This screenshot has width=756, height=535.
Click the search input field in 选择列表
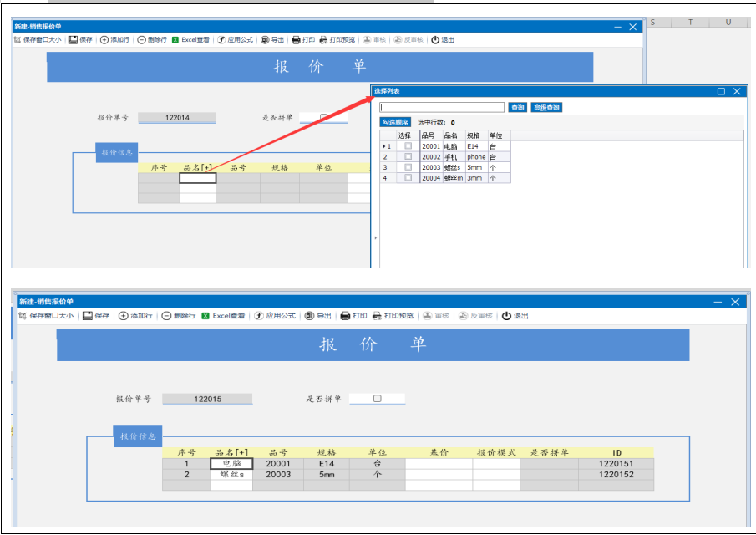(442, 108)
